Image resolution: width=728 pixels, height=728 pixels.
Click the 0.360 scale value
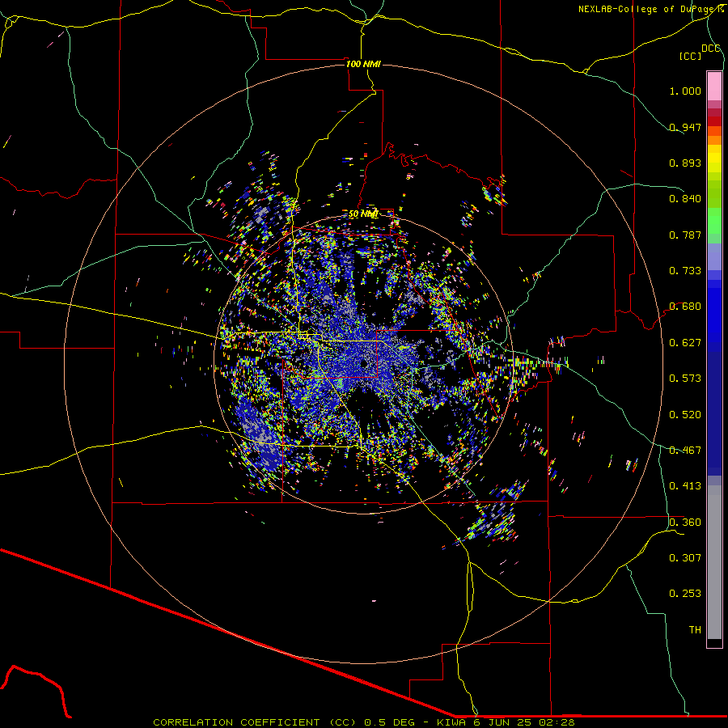(685, 523)
